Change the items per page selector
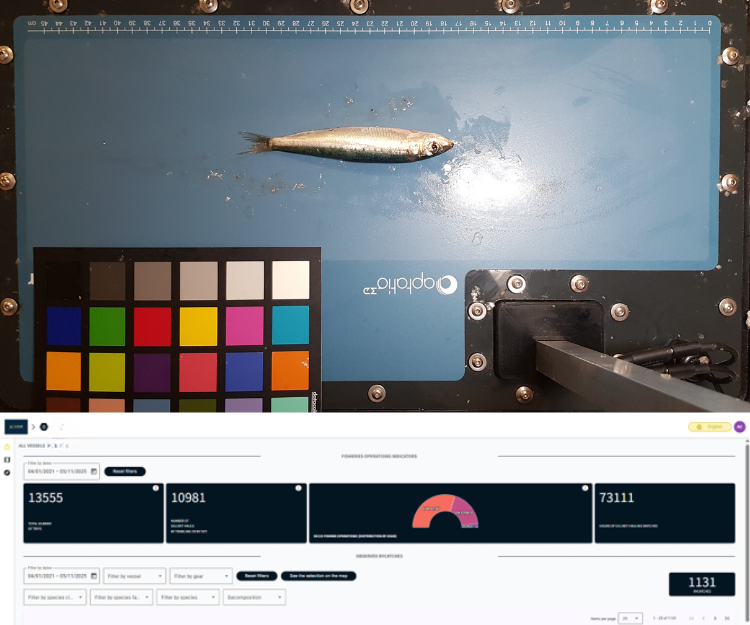Viewport: 750px width, 625px height. [630, 619]
